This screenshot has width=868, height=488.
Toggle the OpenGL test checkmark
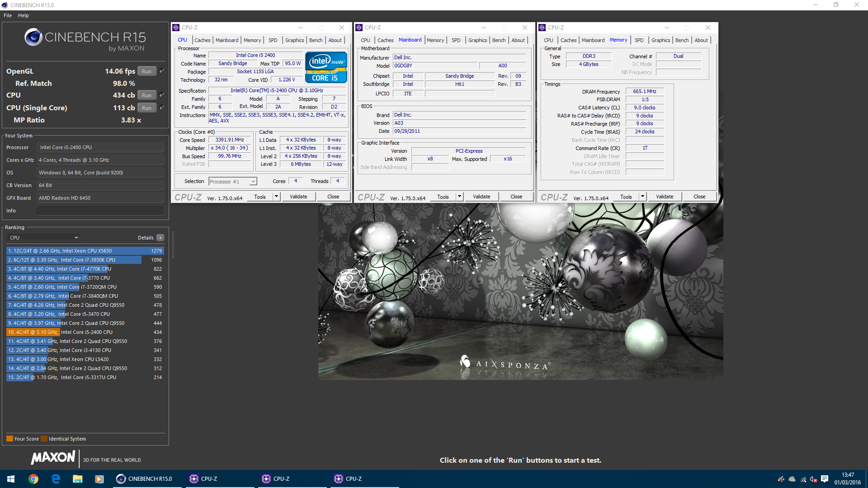pos(162,71)
